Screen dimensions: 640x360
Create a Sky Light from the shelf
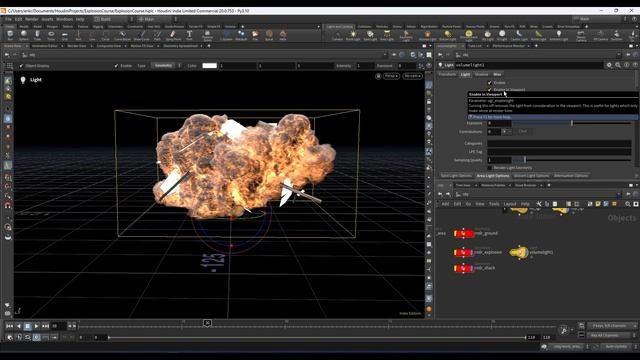(x=487, y=36)
